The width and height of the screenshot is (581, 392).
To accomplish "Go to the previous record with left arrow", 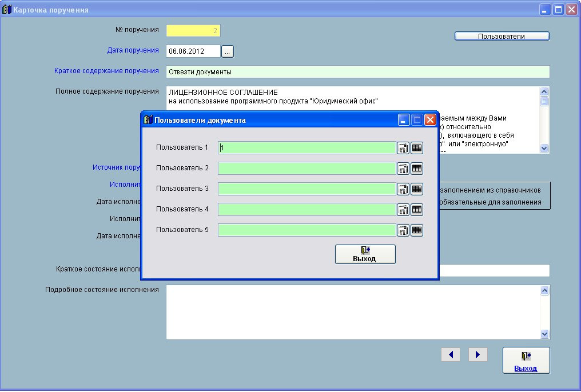I will 451,355.
